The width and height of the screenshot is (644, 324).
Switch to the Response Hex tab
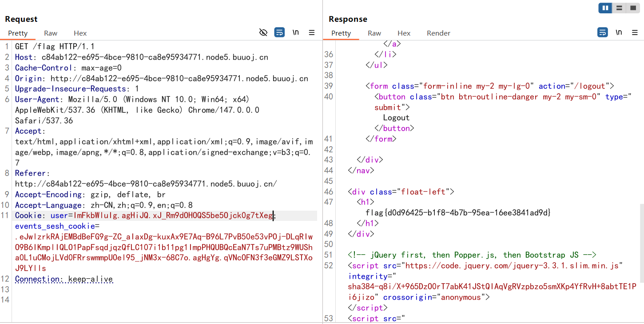(x=404, y=33)
